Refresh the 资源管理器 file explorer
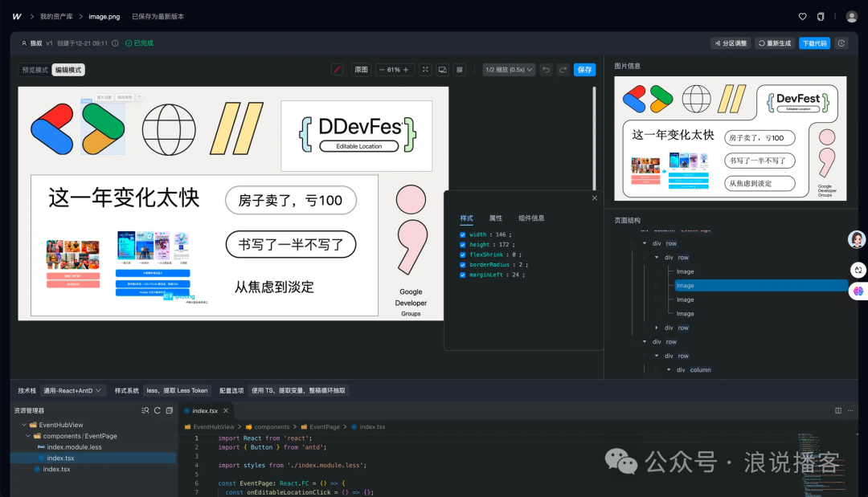 pos(158,410)
